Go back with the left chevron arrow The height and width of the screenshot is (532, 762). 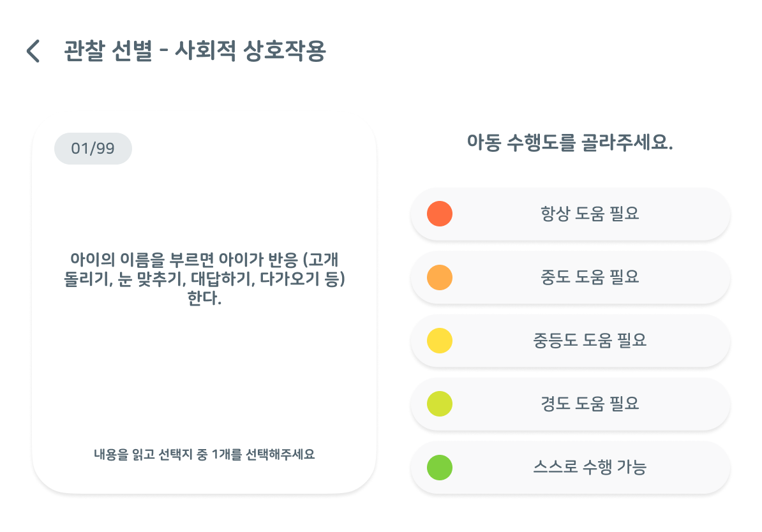[33, 51]
